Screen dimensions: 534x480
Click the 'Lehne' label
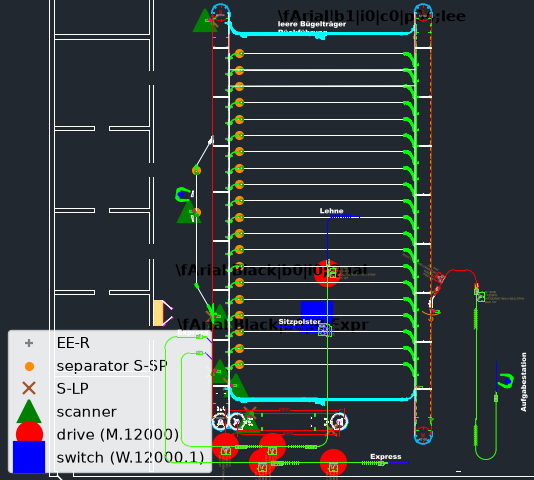331,211
